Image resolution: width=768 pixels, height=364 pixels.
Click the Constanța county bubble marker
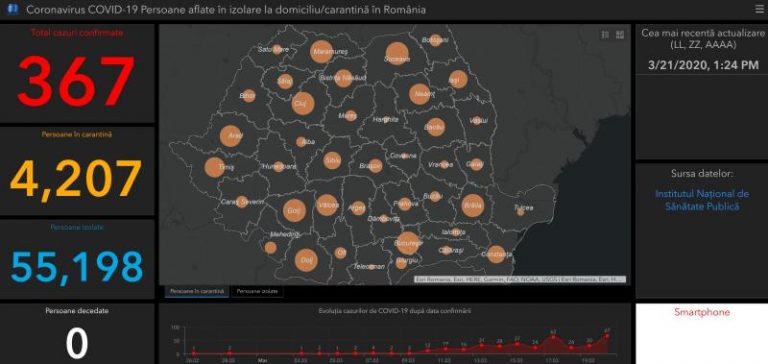coord(496,254)
